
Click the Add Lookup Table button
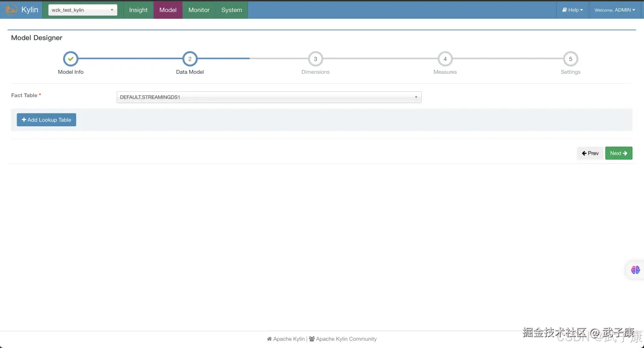[46, 120]
